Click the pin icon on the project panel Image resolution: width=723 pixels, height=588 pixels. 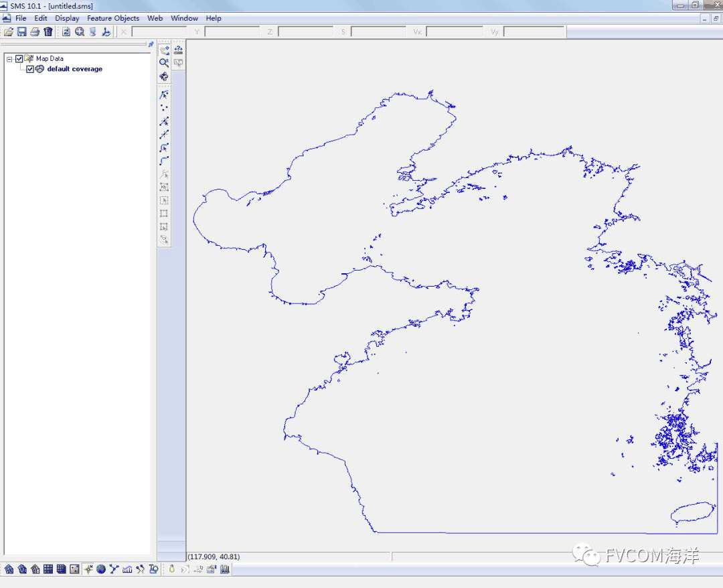click(151, 44)
